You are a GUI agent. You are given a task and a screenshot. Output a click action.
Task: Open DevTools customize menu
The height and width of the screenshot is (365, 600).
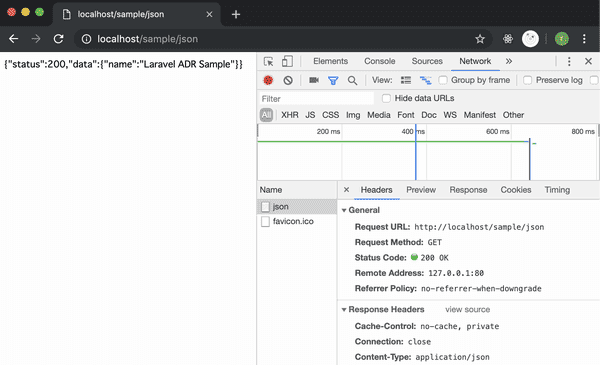(x=569, y=61)
